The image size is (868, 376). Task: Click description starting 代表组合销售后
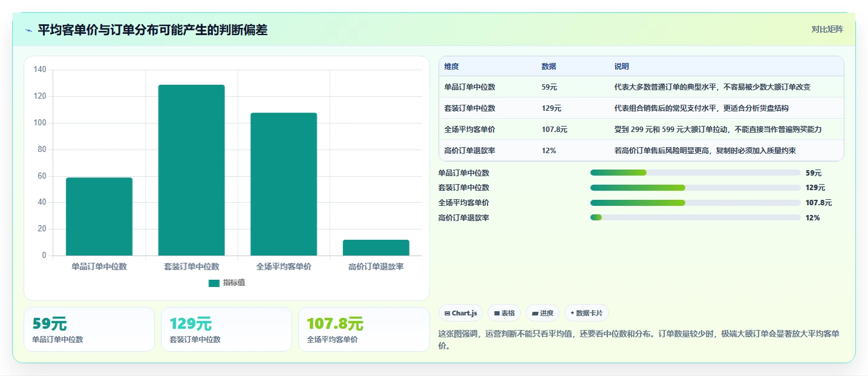701,108
